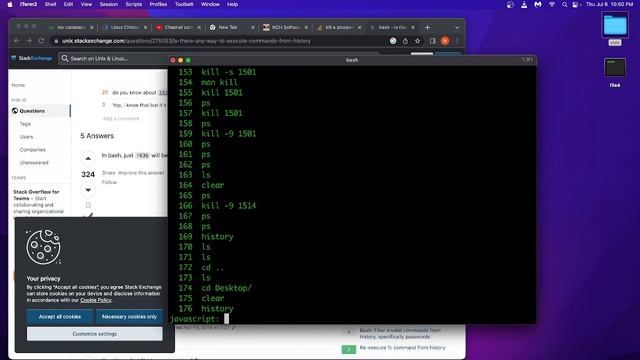
Task: Click the unix.stackexchange.com address bar
Action: pos(220,41)
